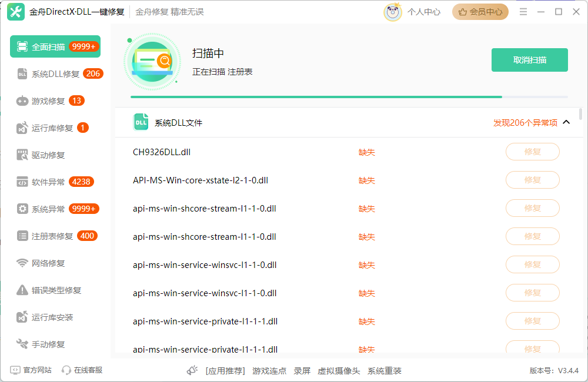Open 注册表修复 in sidebar
588x382 pixels.
(52, 236)
